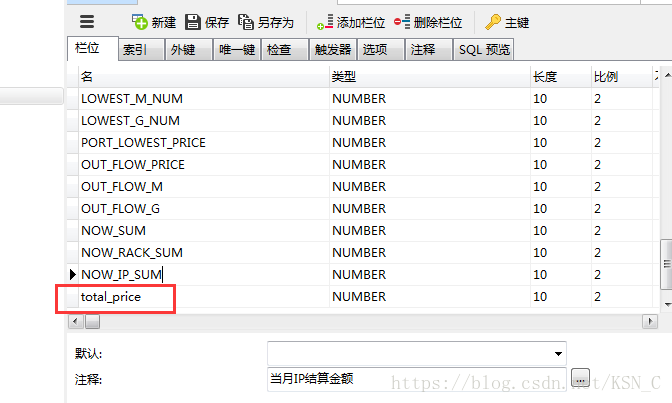
Task: Switch to the 检查 tab
Action: (285, 50)
